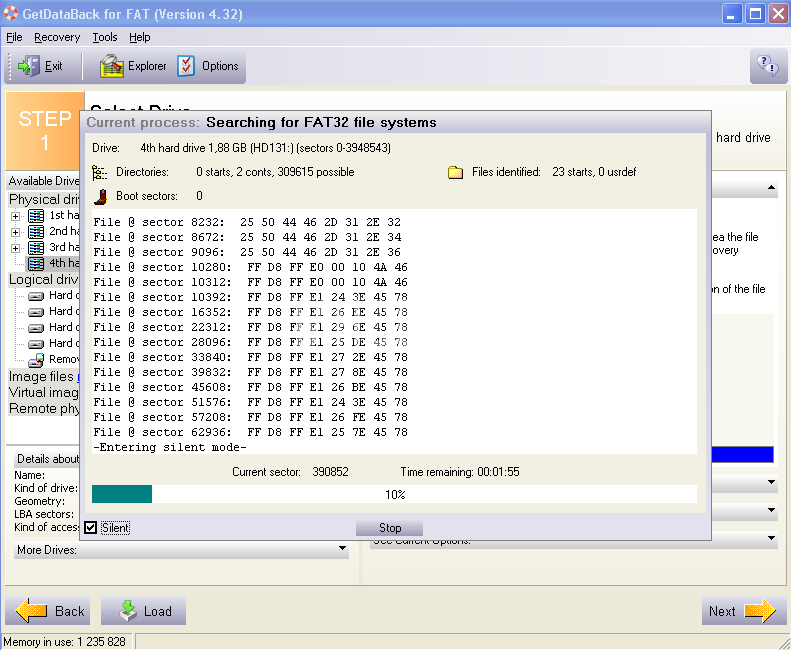Open Options checklist icon in toolbar
The width and height of the screenshot is (791, 650).
click(187, 66)
